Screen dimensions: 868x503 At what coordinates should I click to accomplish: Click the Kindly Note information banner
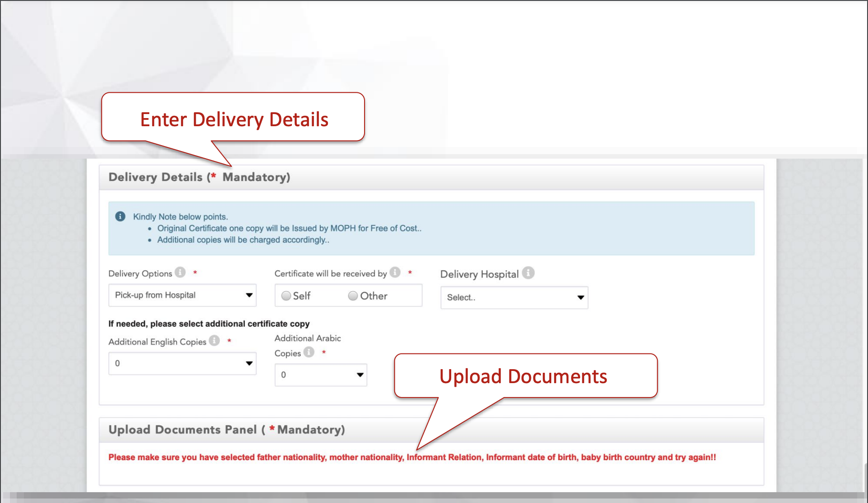click(x=431, y=228)
